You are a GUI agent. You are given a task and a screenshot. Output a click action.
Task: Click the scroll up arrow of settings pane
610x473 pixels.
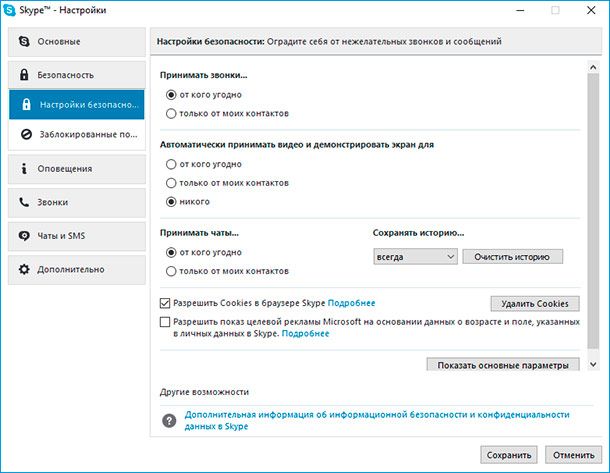[x=593, y=67]
